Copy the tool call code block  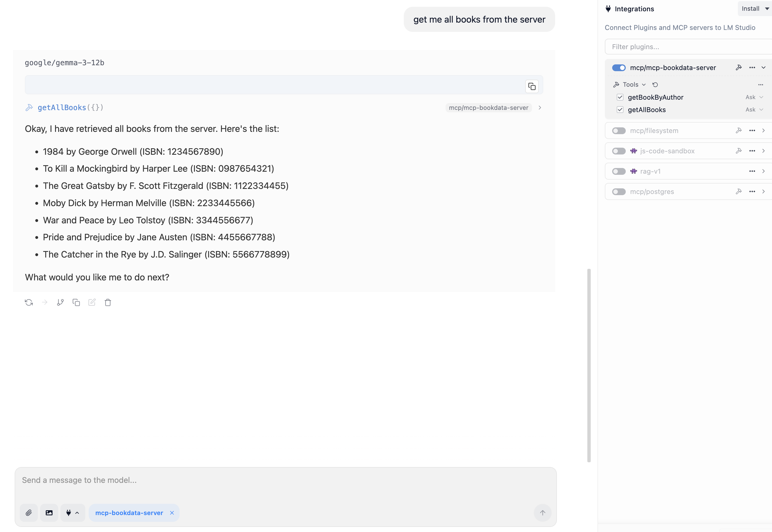(x=532, y=86)
